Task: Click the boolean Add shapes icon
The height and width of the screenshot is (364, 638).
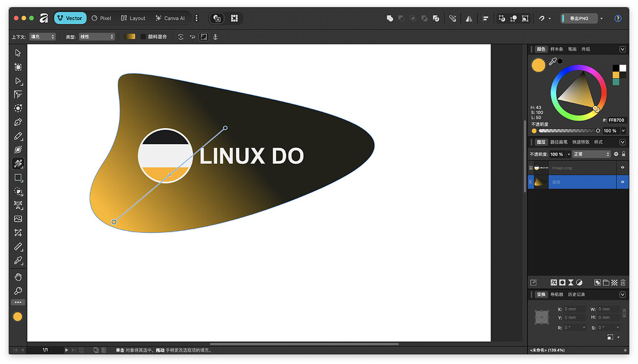Action: tap(390, 18)
